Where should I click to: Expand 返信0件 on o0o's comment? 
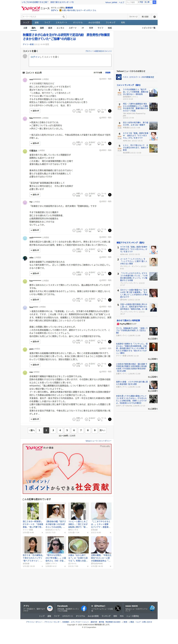tap(35, 274)
